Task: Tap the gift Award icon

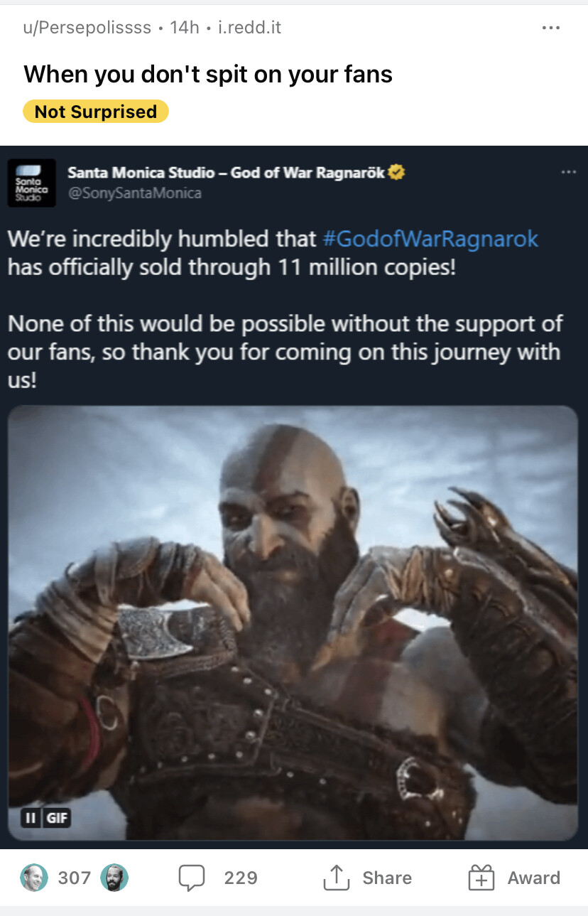Action: pyautogui.click(x=481, y=878)
